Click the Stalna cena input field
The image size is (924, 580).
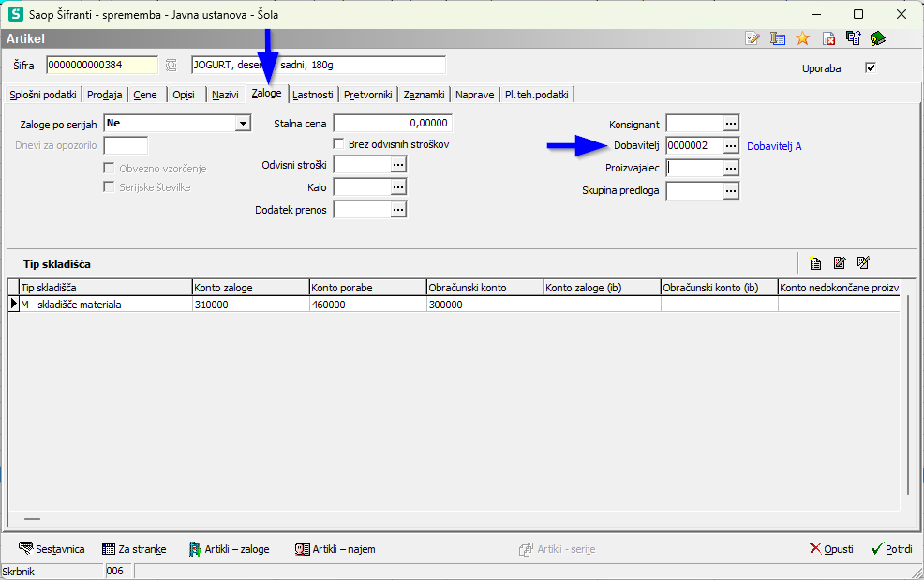(393, 123)
